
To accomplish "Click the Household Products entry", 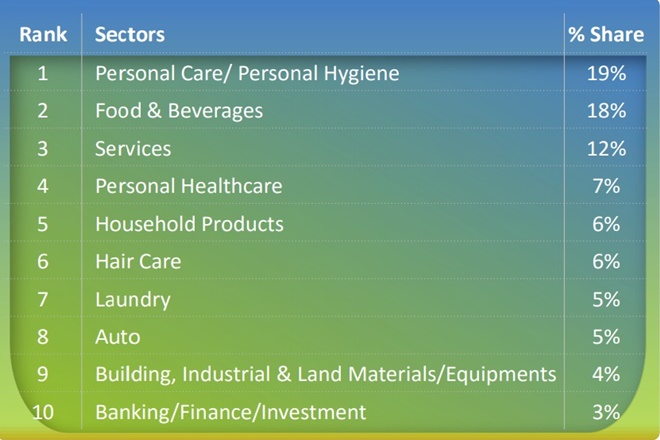I will click(x=189, y=224).
